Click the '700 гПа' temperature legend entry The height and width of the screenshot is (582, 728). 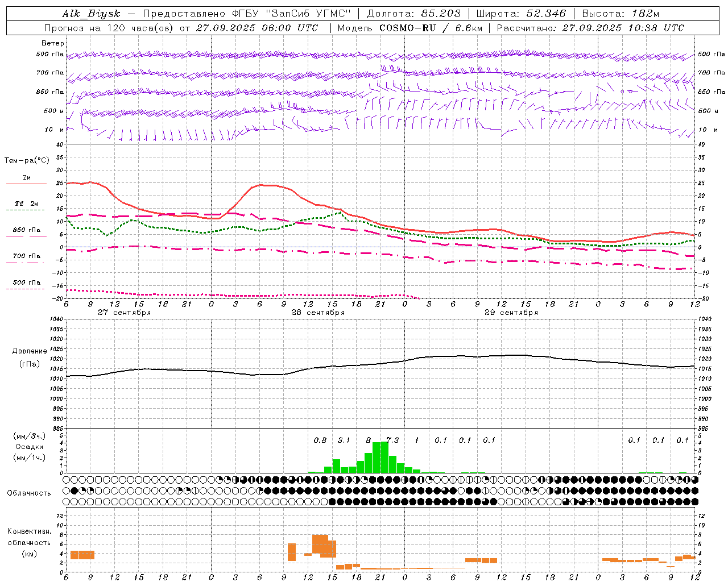coord(26,256)
